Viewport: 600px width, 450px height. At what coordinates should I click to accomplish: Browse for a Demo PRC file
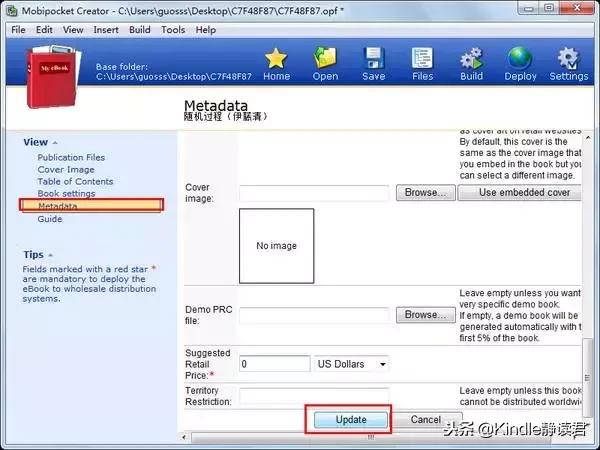(x=426, y=315)
